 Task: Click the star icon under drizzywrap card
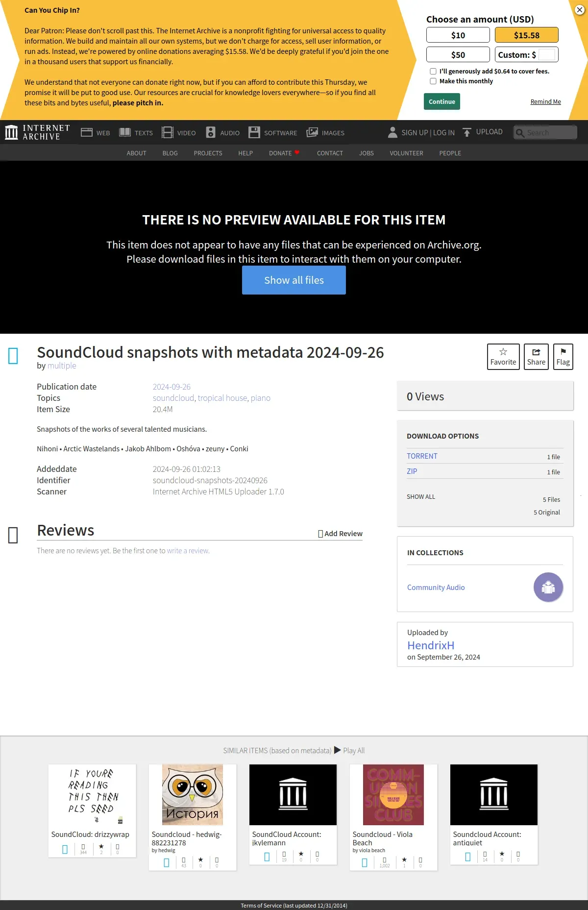[x=101, y=846]
